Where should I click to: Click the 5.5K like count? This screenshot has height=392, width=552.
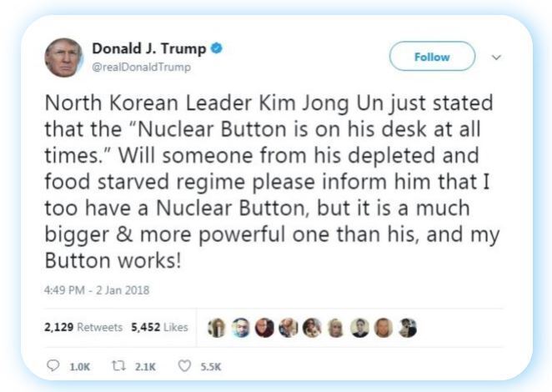[x=211, y=367]
